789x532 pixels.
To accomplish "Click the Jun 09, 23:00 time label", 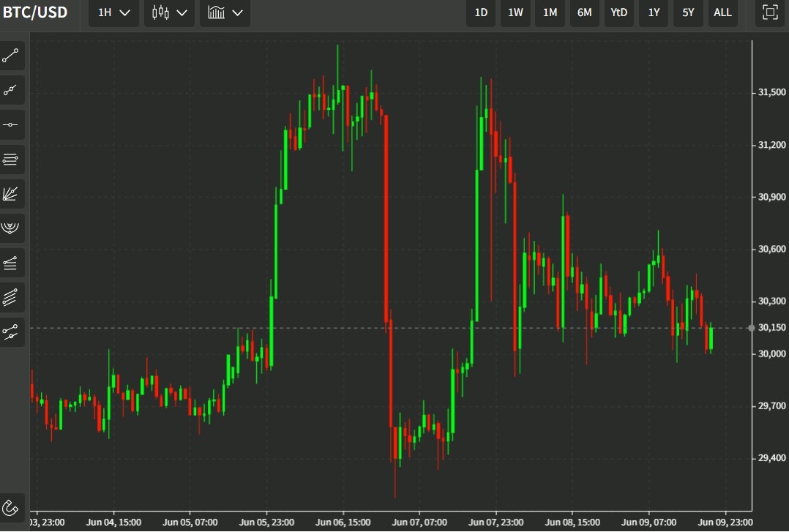I will [x=725, y=522].
